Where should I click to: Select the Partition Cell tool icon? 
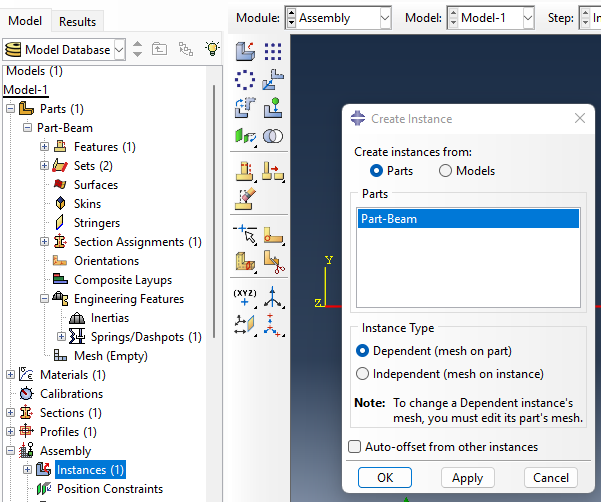(x=245, y=262)
